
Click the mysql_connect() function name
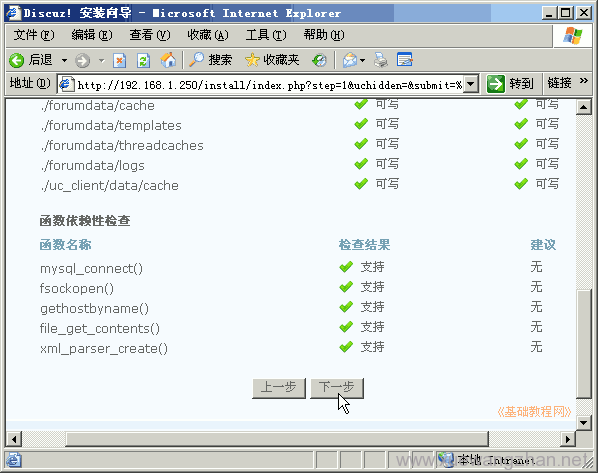tap(92, 269)
